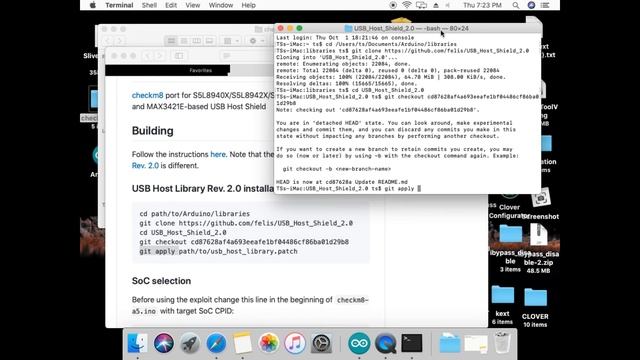The image size is (640, 360).
Task: Click the Siri icon in menu bar
Action: click(531, 5)
